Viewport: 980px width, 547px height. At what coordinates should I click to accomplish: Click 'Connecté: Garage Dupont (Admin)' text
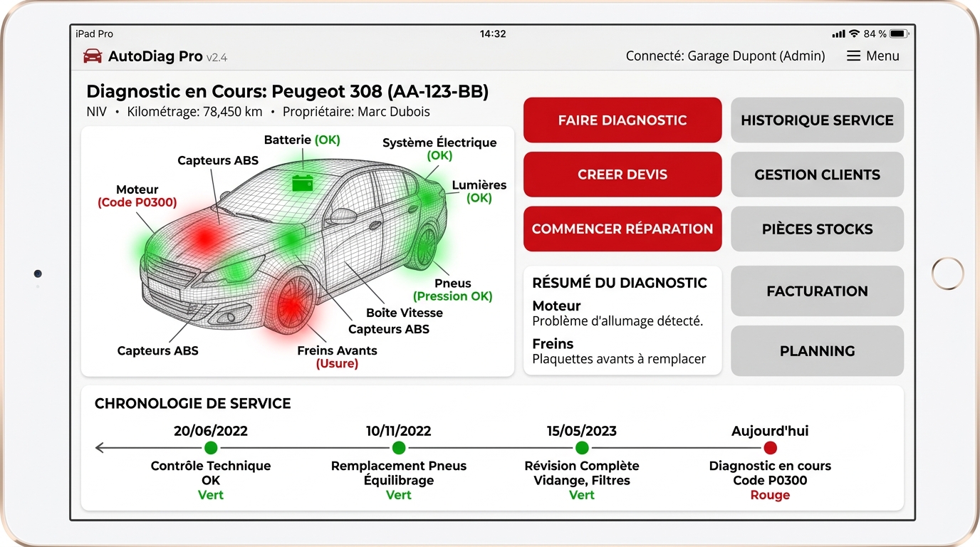click(x=725, y=56)
